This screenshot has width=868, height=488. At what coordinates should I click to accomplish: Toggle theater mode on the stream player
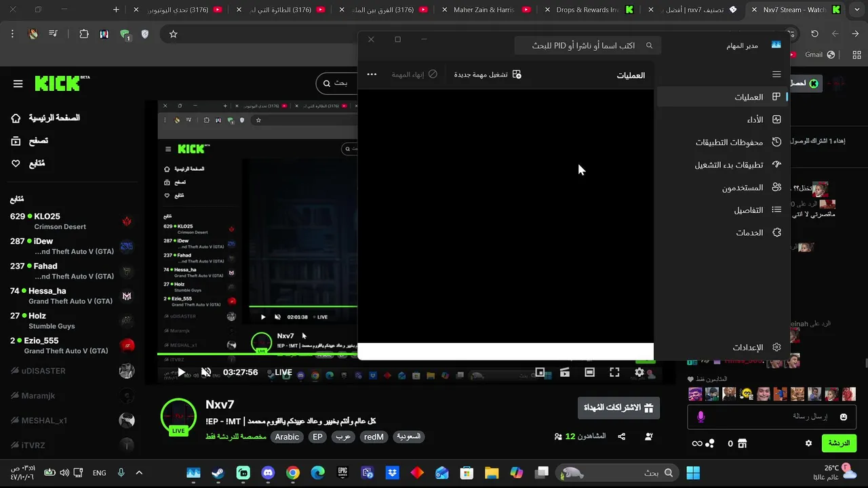point(590,372)
